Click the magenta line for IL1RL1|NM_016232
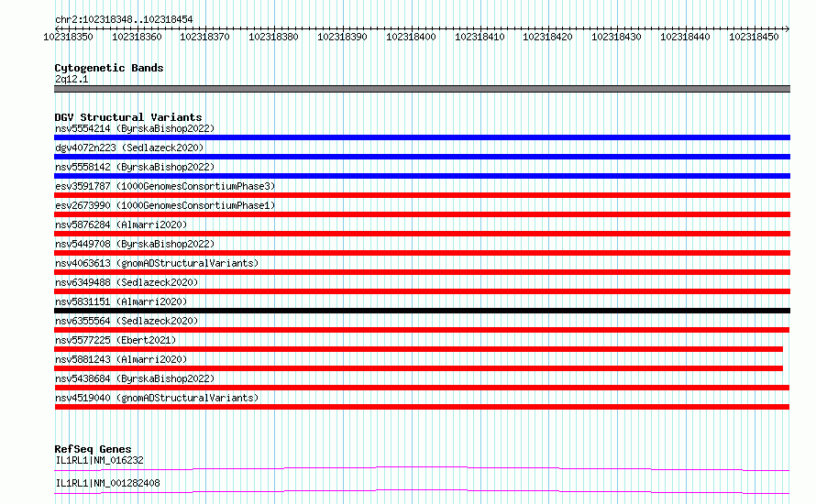816x504 pixels. point(422,468)
